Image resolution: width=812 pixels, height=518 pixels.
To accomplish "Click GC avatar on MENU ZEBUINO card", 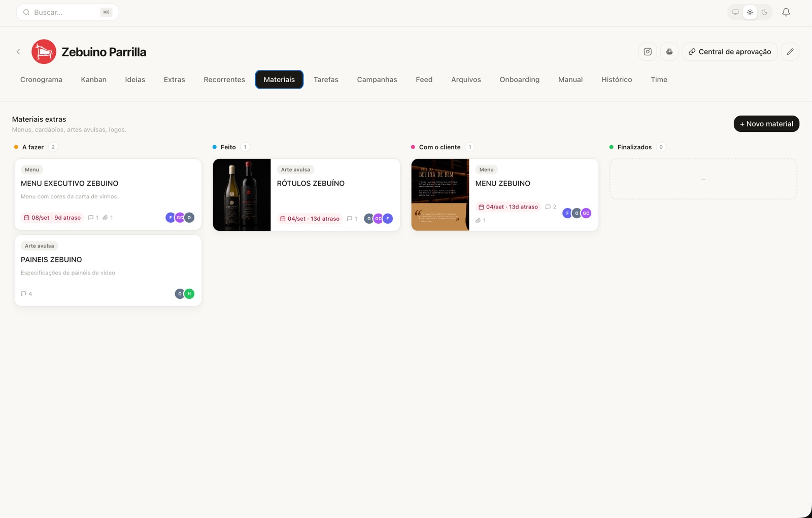I will 586,213.
